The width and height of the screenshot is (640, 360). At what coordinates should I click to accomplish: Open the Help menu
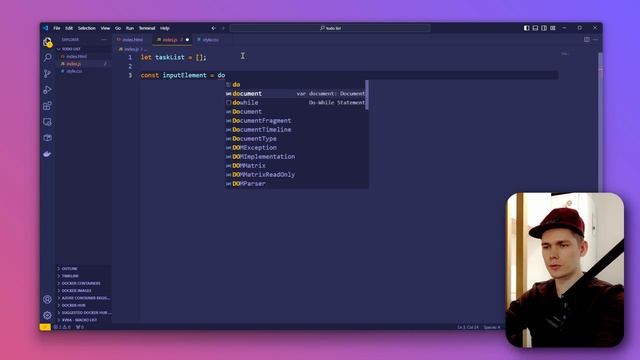point(165,28)
